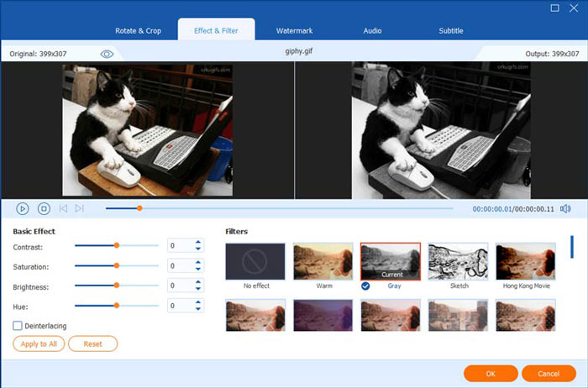The height and width of the screenshot is (388, 588).
Task: Decrease Contrast with the down arrow
Action: (x=198, y=249)
